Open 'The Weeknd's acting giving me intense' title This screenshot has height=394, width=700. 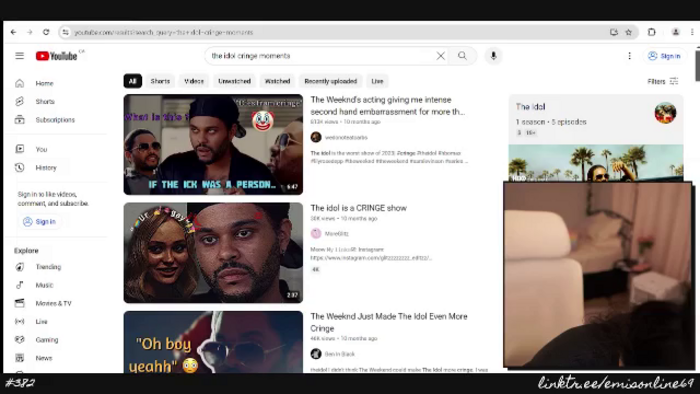[x=388, y=106]
